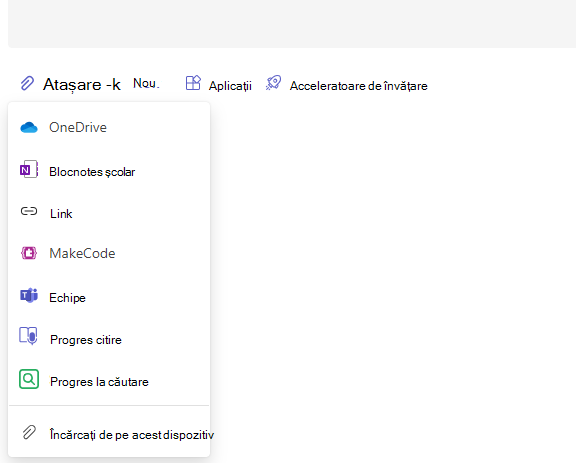Select Blocnotes școlar option
The width and height of the screenshot is (576, 463).
[109, 171]
